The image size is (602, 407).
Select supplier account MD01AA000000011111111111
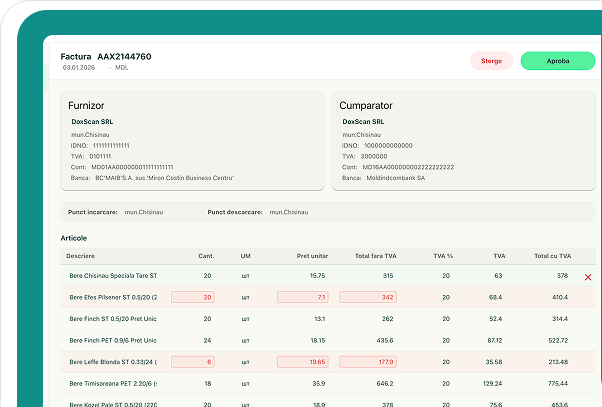(132, 167)
